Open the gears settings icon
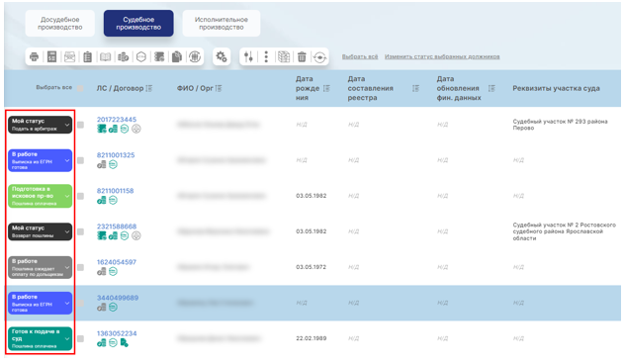This screenshot has height=364, width=625. pos(222,57)
